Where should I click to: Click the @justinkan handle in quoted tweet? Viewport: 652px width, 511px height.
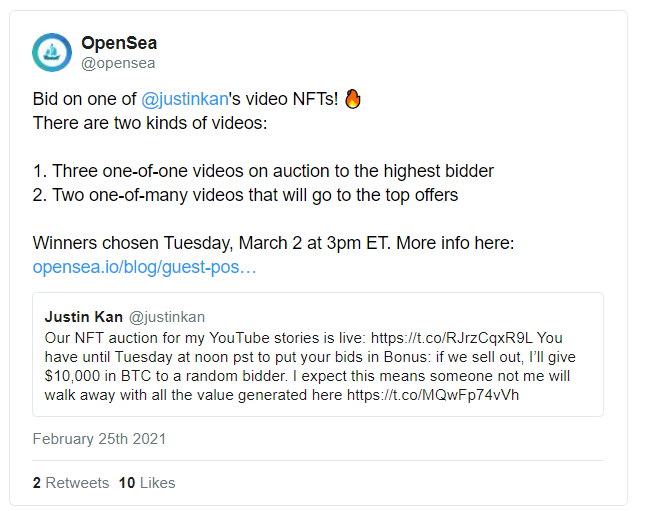tap(167, 317)
